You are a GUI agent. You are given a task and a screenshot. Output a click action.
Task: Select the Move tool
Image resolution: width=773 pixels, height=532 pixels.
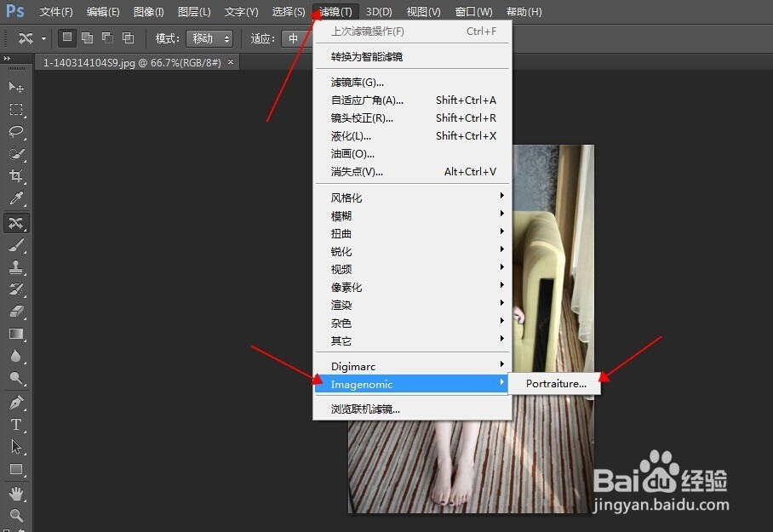click(x=15, y=86)
